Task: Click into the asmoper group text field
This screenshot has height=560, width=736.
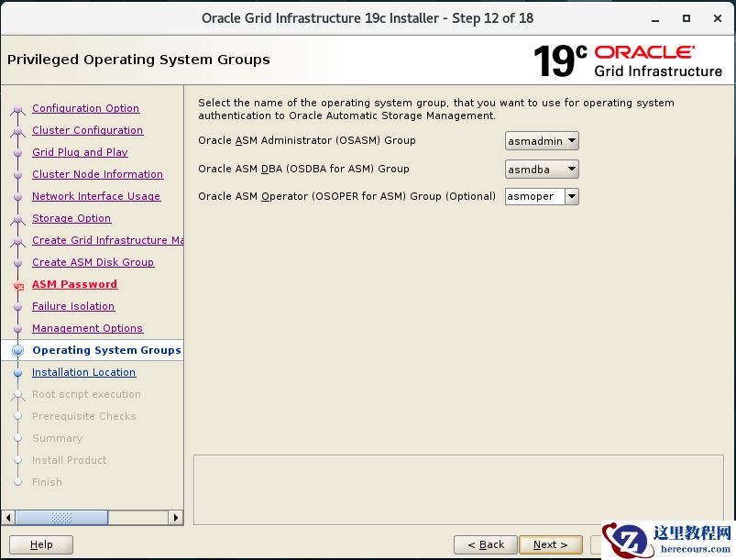Action: [534, 197]
